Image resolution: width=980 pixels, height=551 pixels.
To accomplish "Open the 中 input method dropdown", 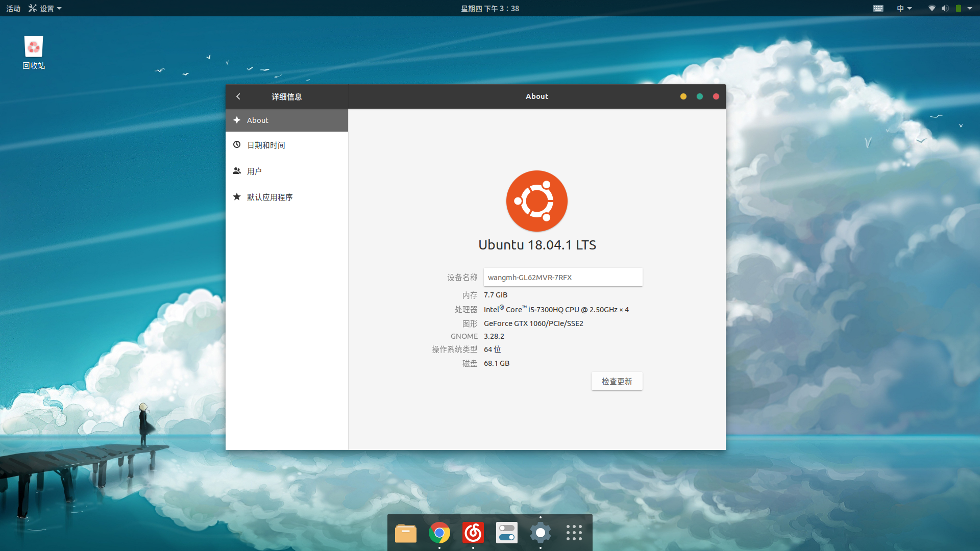I will (x=904, y=9).
